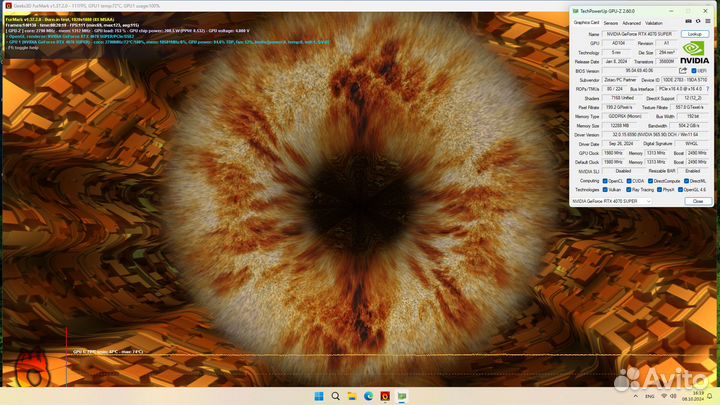Click the Lookup button
The height and width of the screenshot is (405, 720).
coord(694,34)
